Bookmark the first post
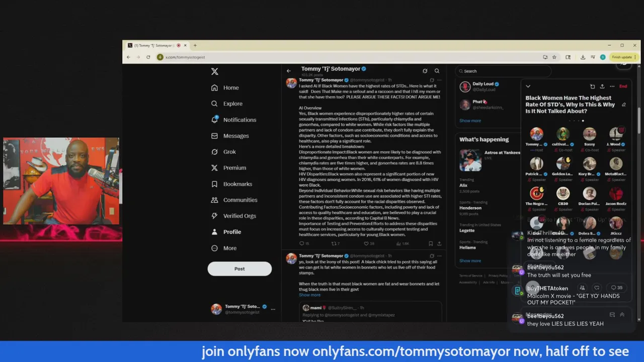644x362 pixels. tap(431, 243)
